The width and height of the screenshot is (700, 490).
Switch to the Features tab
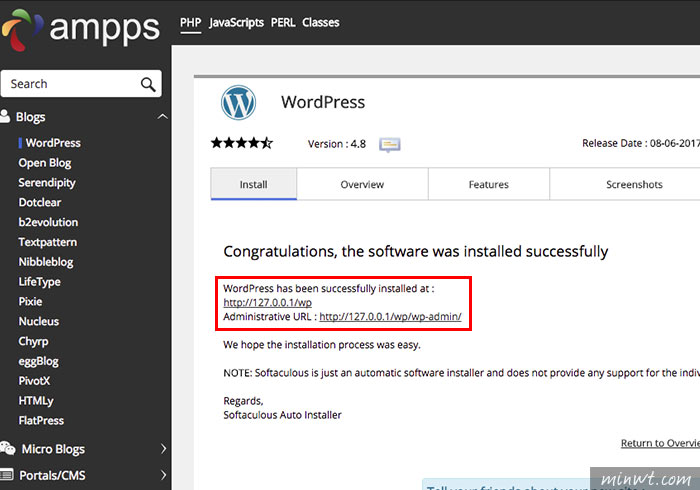point(488,184)
